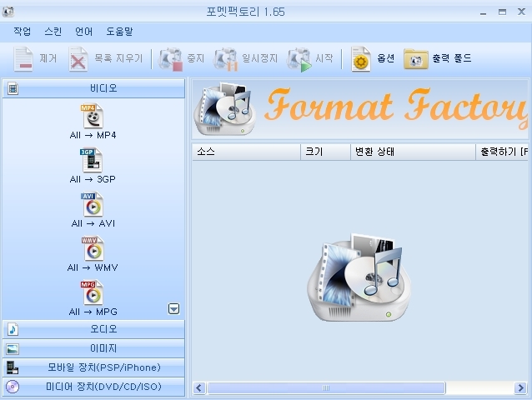
Task: Select the All → MPG conversion icon
Action: coord(93,292)
